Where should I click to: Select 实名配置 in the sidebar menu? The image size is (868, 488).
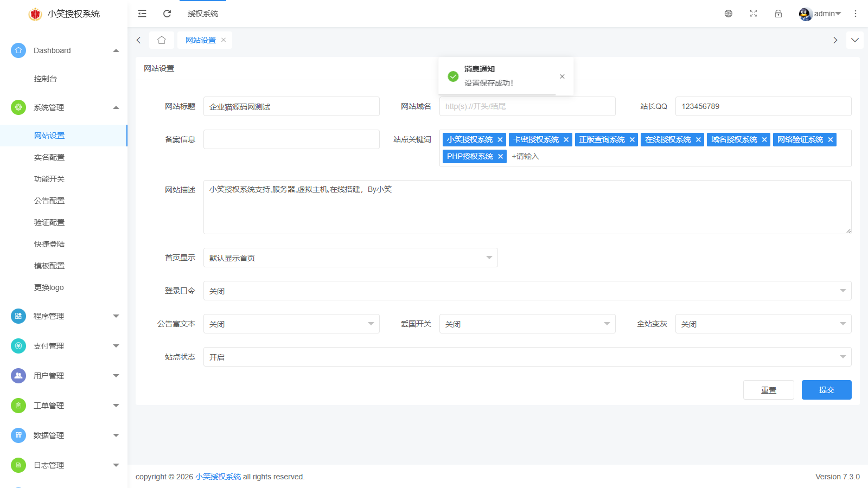49,157
